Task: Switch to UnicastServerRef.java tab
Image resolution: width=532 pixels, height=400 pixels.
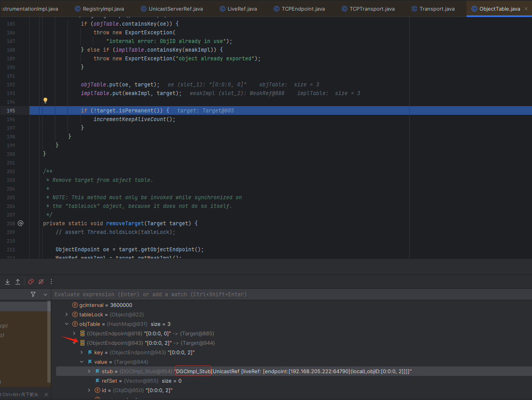Action: pos(172,9)
